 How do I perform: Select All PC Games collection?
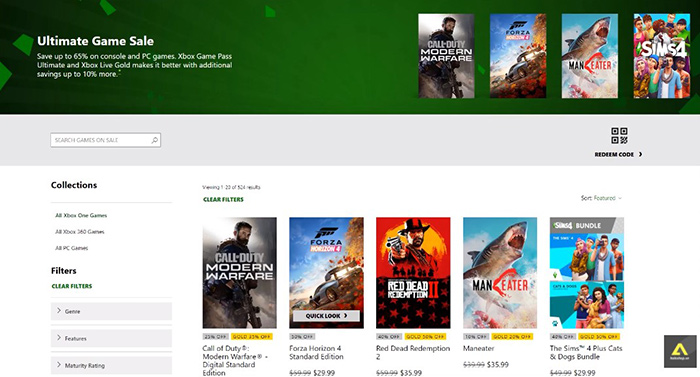tap(71, 248)
